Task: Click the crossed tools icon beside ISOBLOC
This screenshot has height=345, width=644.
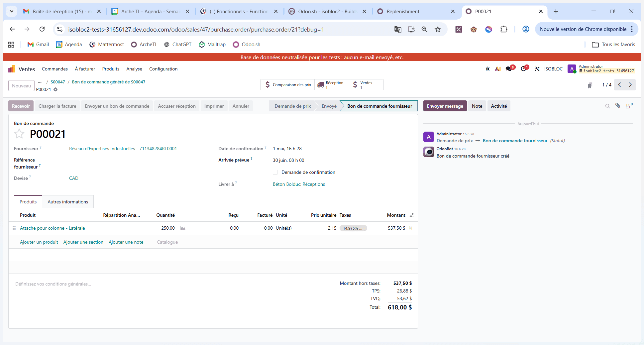Action: click(x=537, y=69)
